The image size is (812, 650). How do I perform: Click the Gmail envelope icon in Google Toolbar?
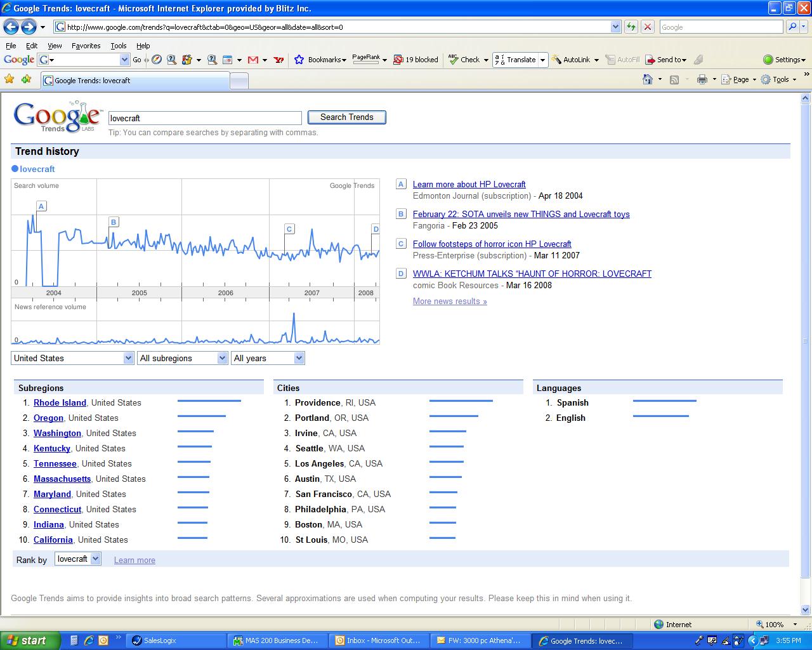click(253, 60)
